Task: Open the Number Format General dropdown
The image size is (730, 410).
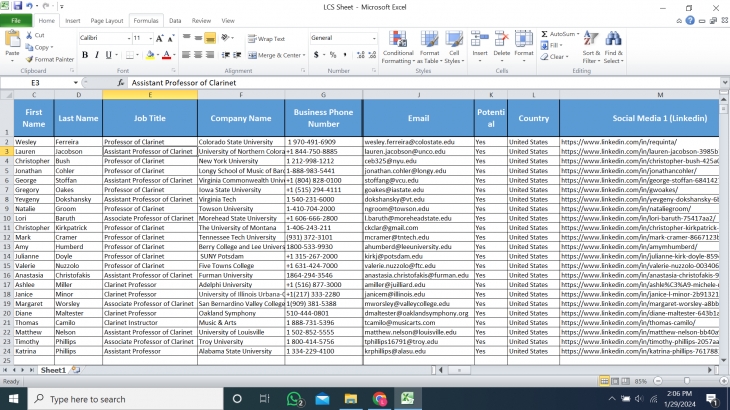Action: (x=374, y=38)
